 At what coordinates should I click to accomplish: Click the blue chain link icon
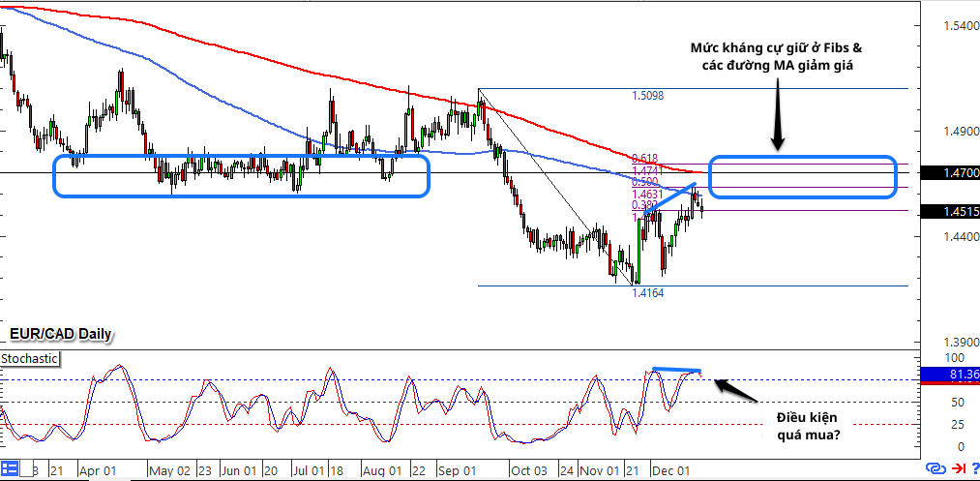click(x=935, y=467)
